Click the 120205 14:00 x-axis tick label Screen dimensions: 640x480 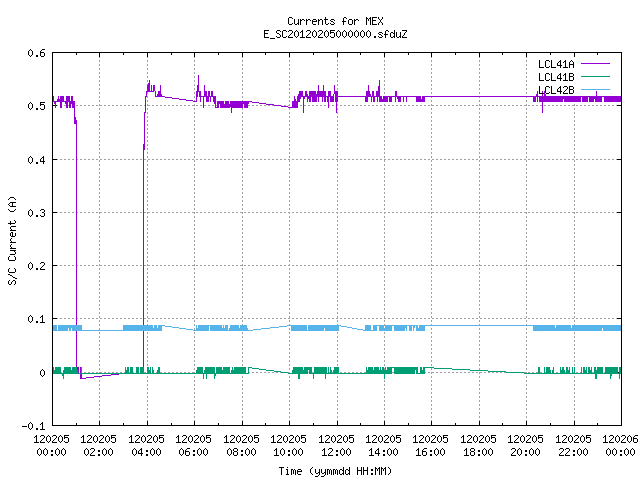coord(383,446)
